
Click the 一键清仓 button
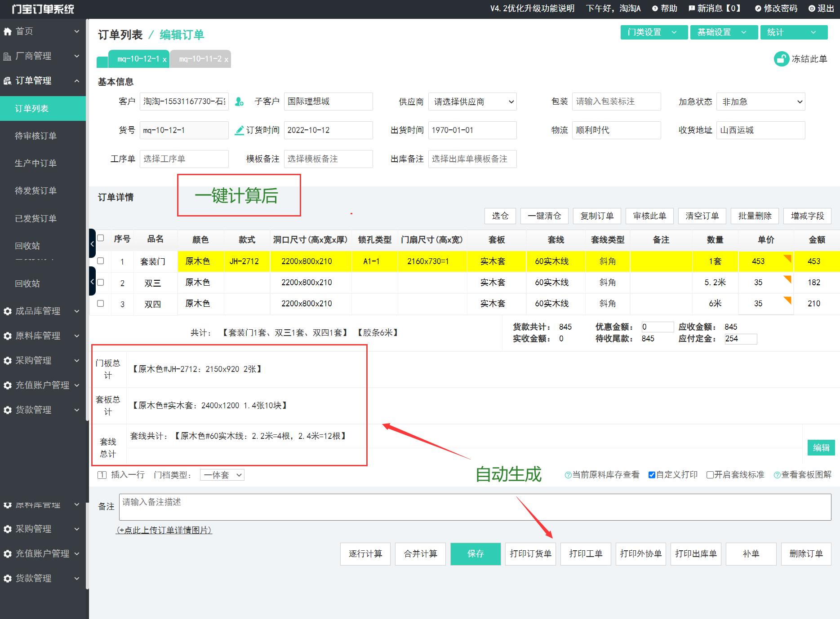(x=544, y=216)
